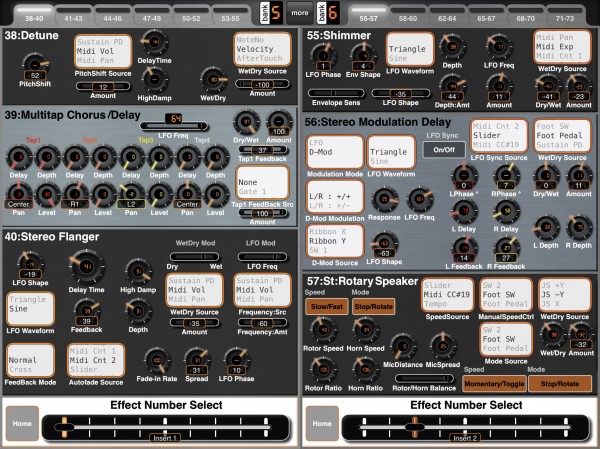
Task: Click Home in the Insert 2 panel
Action: (322, 423)
